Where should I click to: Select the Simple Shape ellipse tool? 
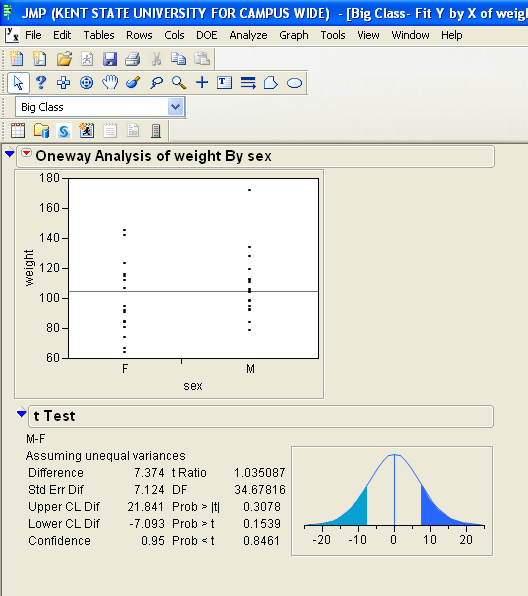tap(294, 83)
